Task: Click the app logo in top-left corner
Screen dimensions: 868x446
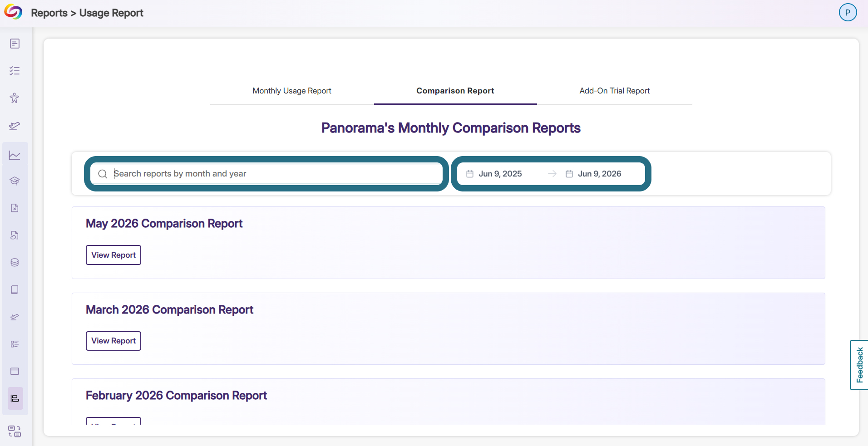Action: click(13, 12)
